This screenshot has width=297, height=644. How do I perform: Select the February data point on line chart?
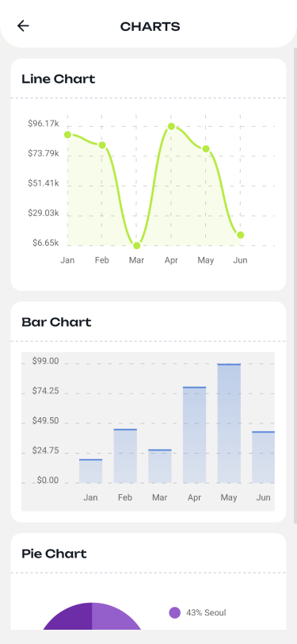coord(102,145)
